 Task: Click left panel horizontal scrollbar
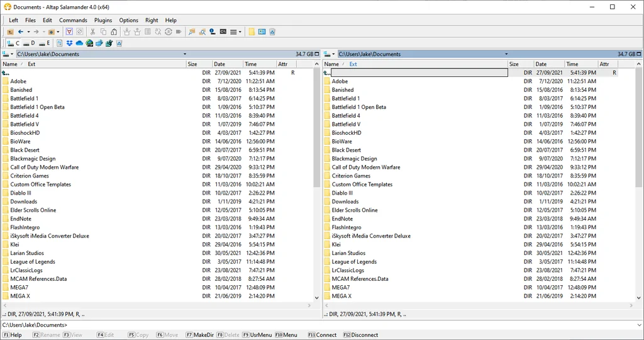point(157,305)
